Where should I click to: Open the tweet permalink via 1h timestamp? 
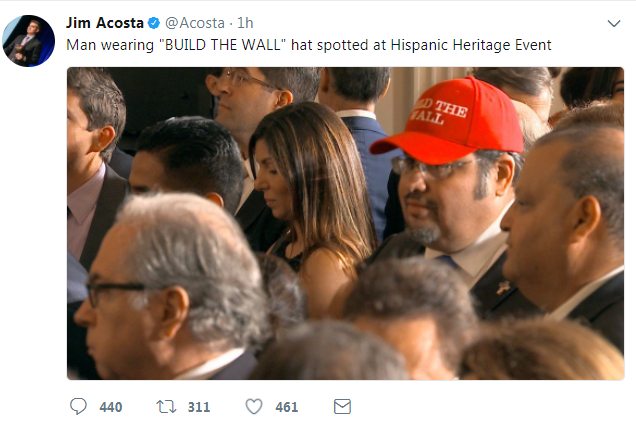click(x=245, y=23)
